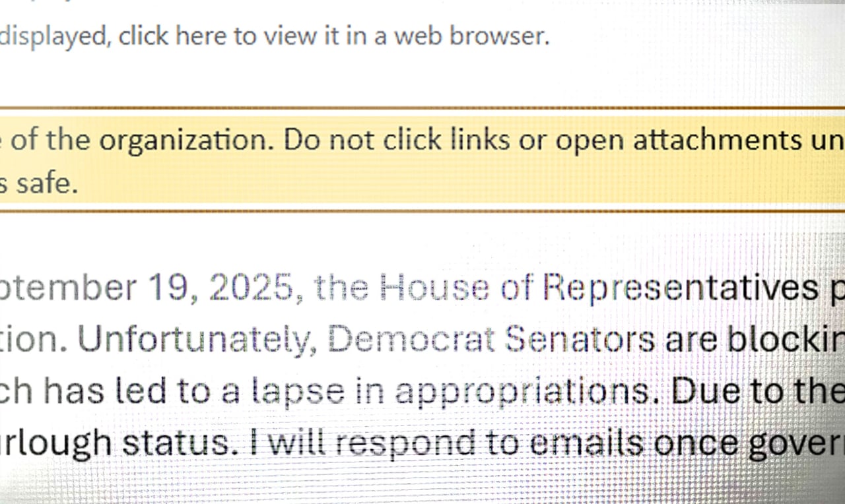This screenshot has width=845, height=504.
Task: Select the yellow external sender warning banner
Action: [422, 160]
